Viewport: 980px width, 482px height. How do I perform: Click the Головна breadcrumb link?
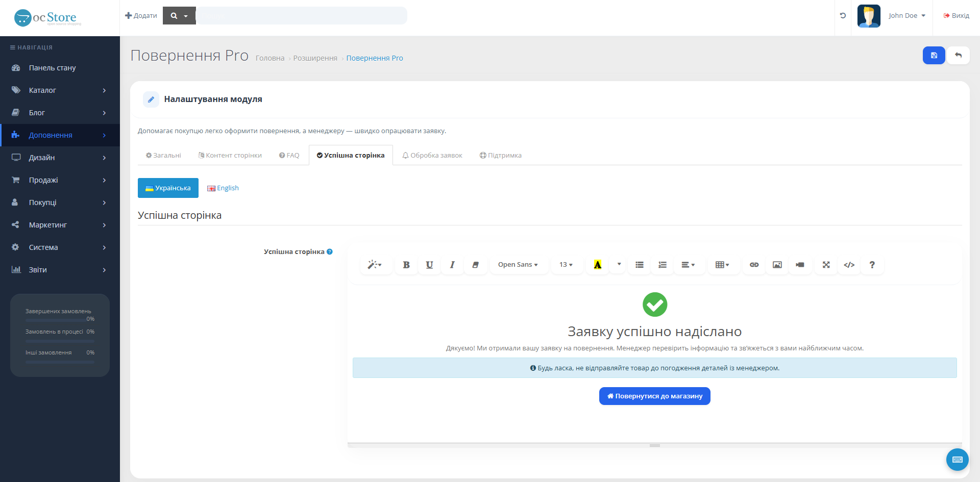[270, 58]
